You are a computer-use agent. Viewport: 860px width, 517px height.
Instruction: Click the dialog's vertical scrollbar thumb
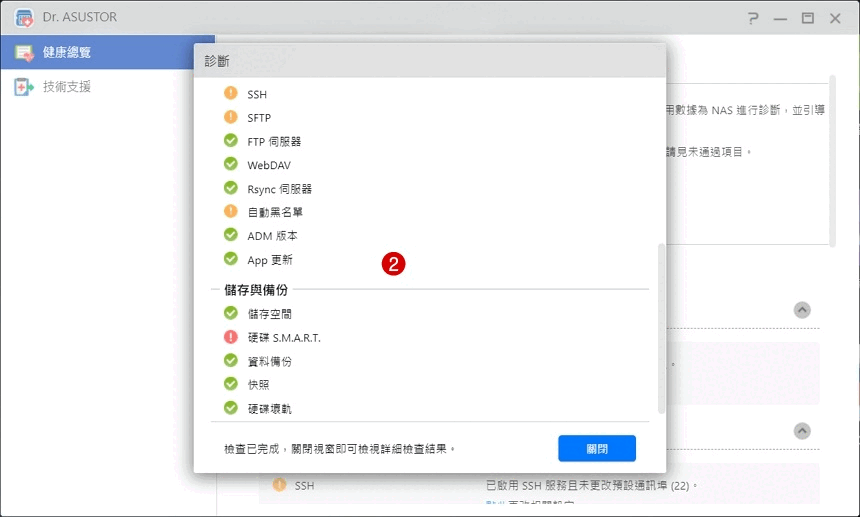pos(661,329)
